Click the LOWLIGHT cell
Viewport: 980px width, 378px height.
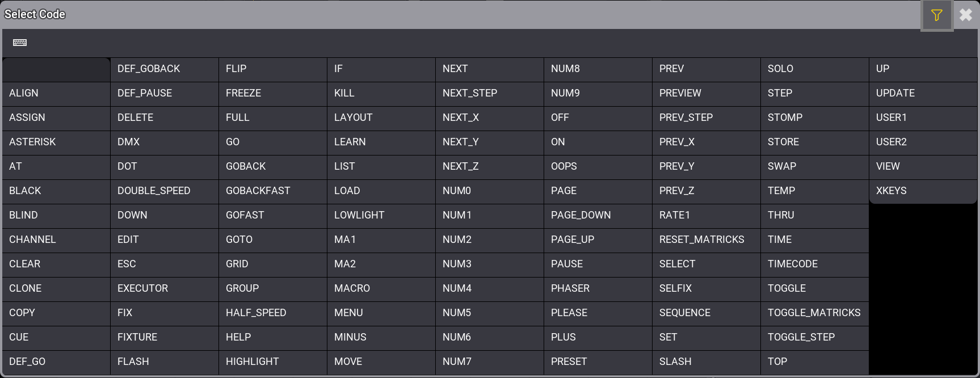pos(381,215)
